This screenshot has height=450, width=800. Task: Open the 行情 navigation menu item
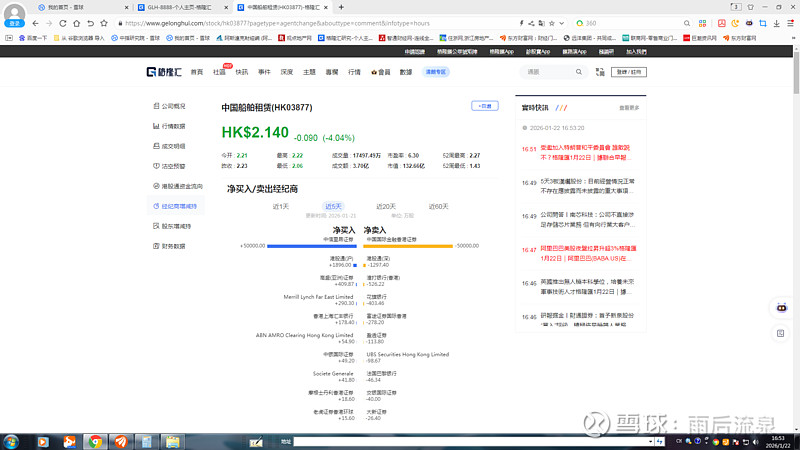(x=354, y=72)
